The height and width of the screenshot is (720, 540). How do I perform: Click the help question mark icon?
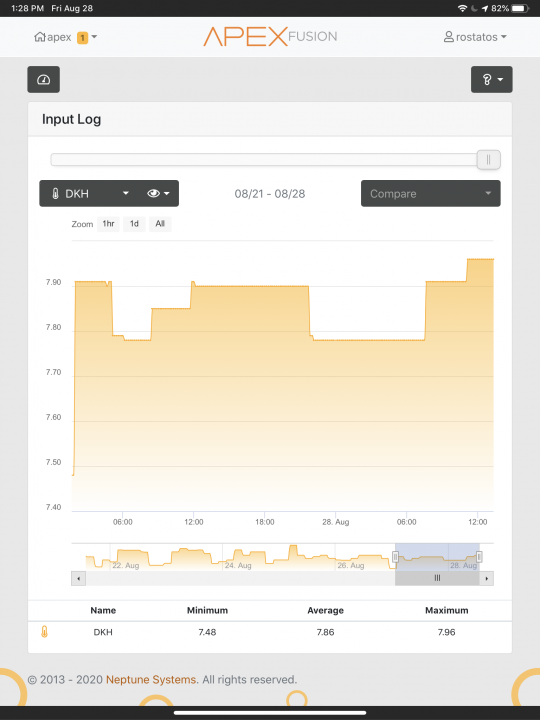(x=487, y=79)
